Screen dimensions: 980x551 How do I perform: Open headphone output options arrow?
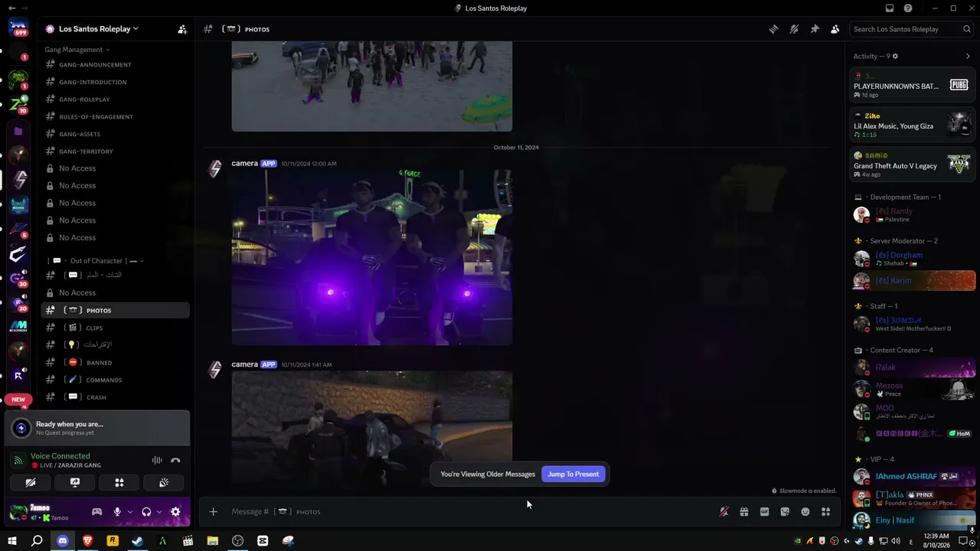[x=158, y=512]
